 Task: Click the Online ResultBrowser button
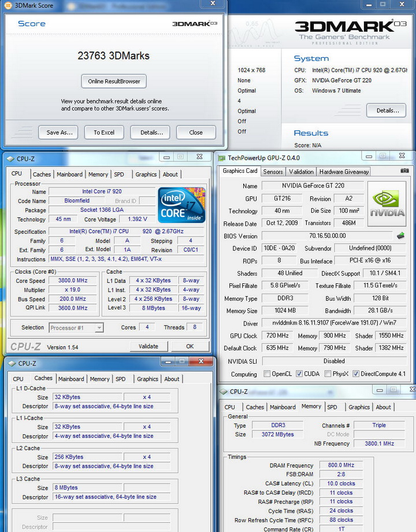(x=114, y=82)
